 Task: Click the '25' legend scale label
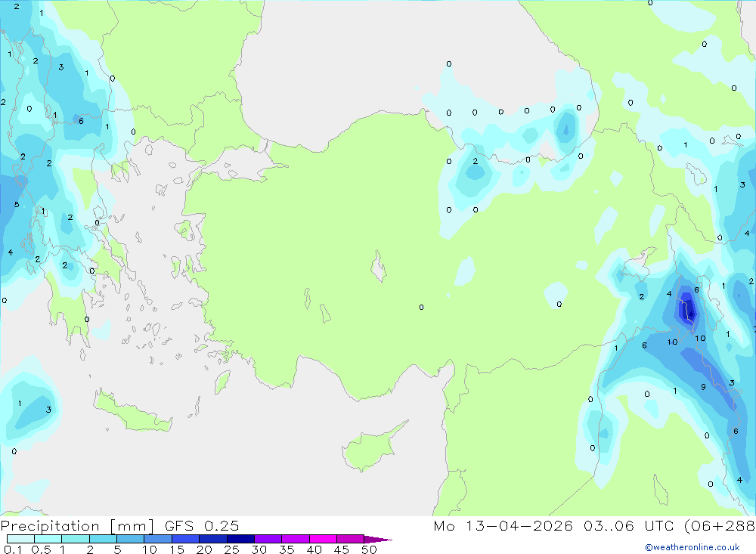click(x=231, y=549)
